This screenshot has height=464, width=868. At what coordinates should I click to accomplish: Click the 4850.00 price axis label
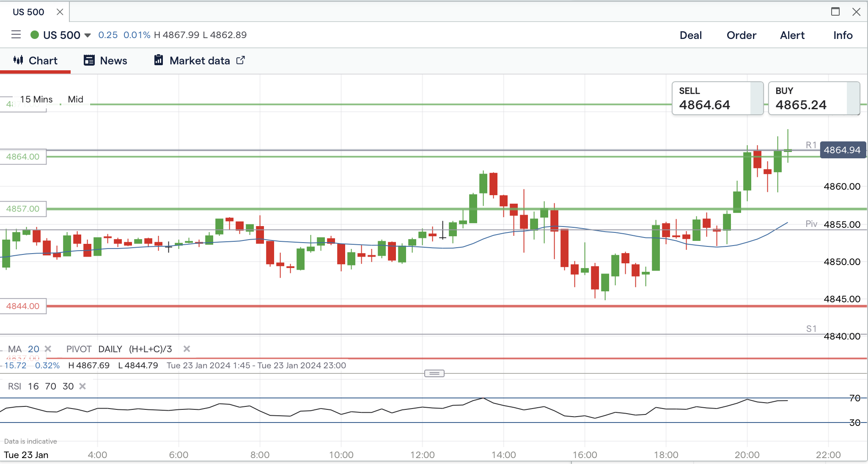click(x=842, y=262)
